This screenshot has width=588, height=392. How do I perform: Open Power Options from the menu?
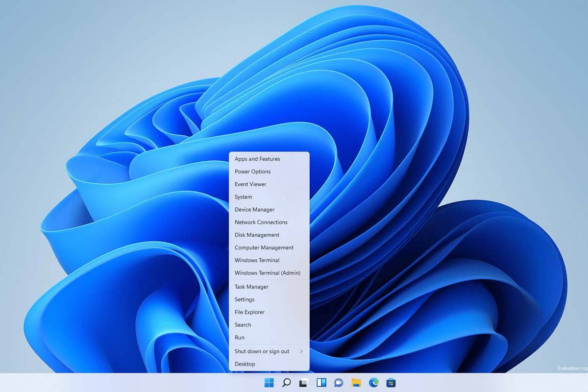[252, 171]
